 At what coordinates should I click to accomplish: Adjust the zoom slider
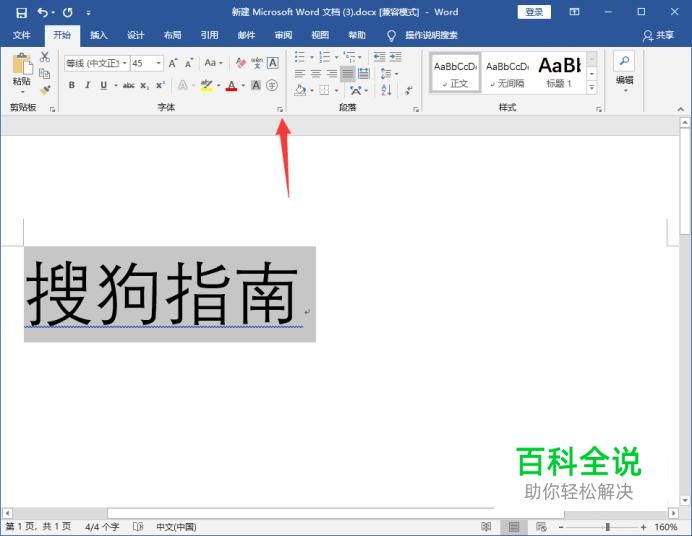[608, 527]
